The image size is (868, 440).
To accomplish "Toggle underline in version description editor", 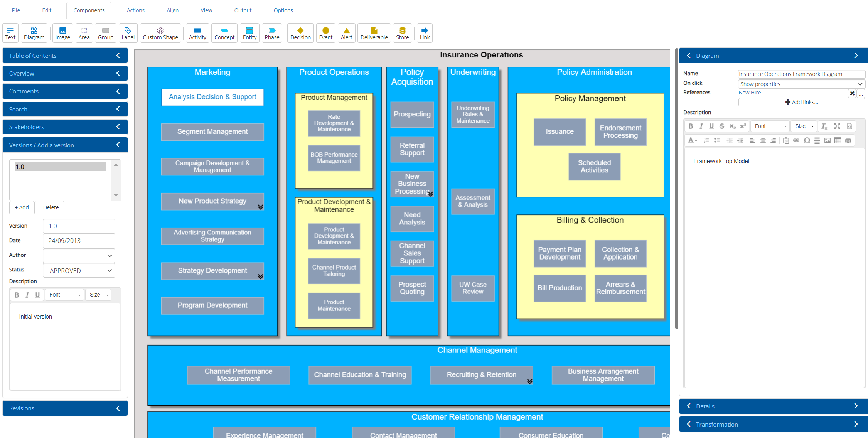I will [x=37, y=295].
